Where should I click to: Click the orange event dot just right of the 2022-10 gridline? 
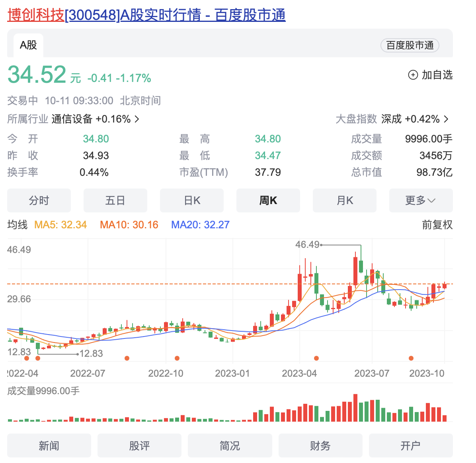[x=177, y=358]
